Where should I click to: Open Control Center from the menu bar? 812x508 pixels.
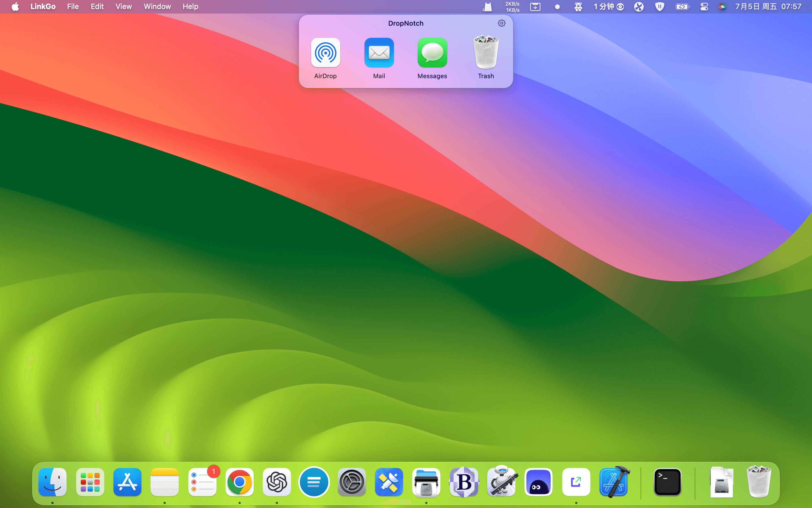[704, 7]
